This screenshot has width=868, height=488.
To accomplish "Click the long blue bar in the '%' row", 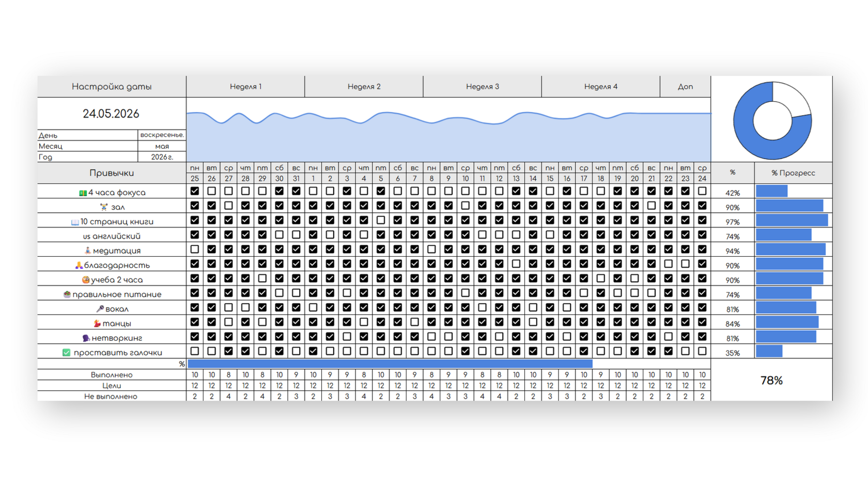I will click(x=390, y=364).
